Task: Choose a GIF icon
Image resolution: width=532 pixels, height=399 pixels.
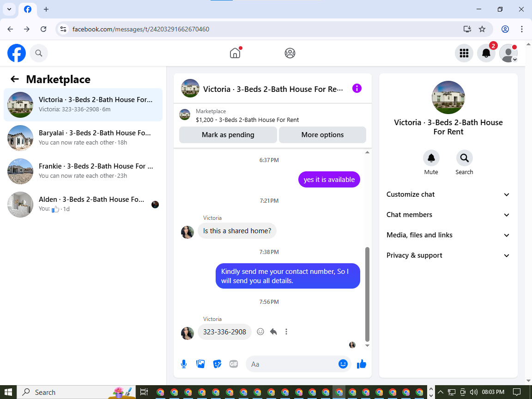Action: (x=233, y=364)
